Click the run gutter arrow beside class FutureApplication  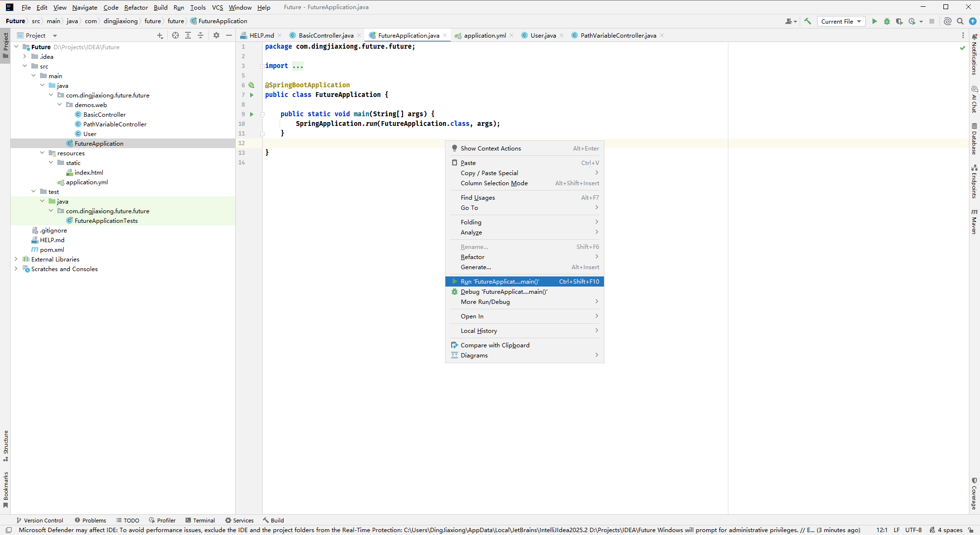click(252, 95)
